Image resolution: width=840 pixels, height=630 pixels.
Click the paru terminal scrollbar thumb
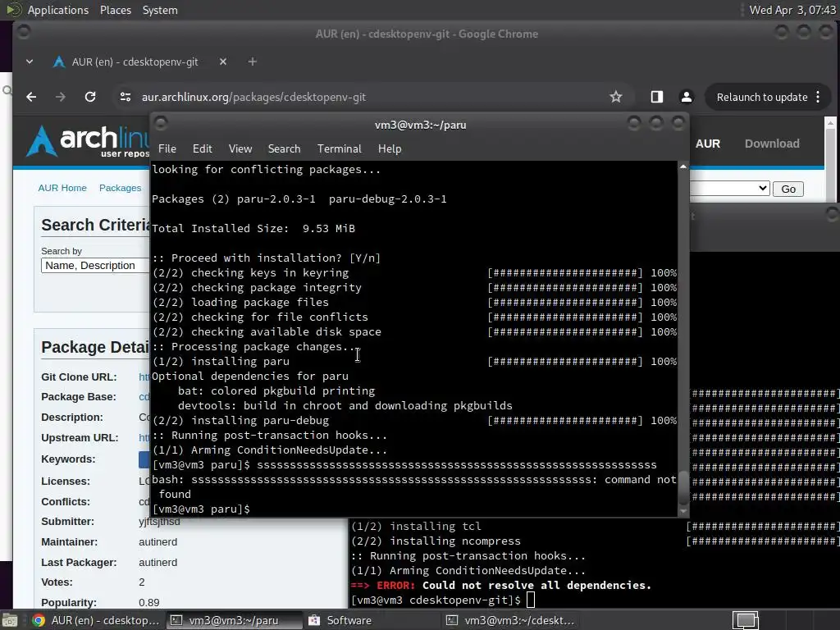683,486
